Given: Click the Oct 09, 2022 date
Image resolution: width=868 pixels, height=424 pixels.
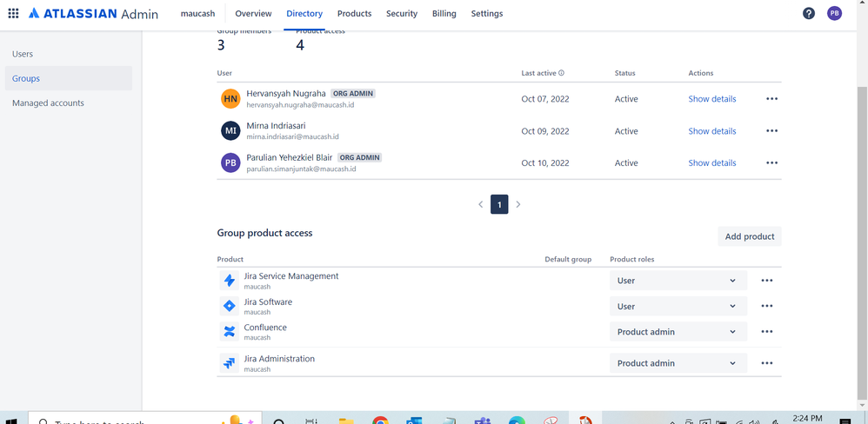Looking at the screenshot, I should pos(545,131).
